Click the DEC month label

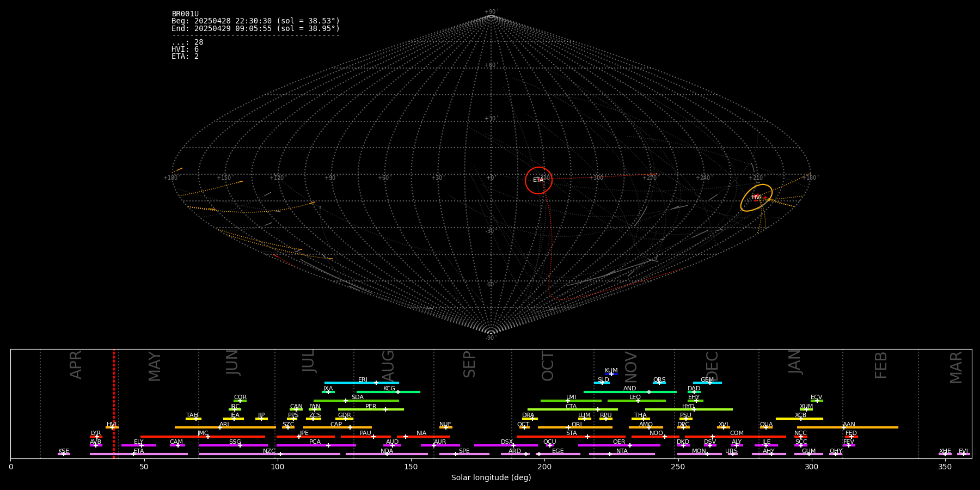(x=712, y=365)
